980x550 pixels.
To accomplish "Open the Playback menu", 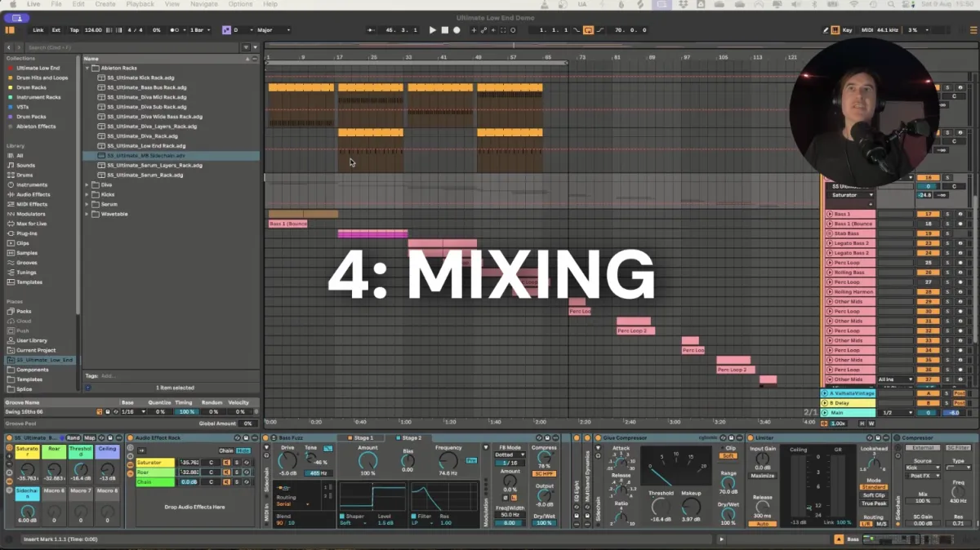I will coord(140,4).
